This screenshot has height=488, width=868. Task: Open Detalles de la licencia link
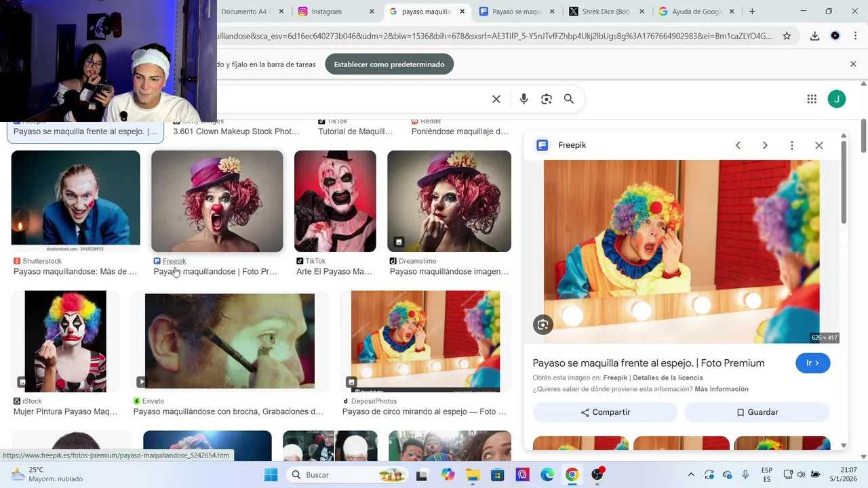pyautogui.click(x=668, y=378)
